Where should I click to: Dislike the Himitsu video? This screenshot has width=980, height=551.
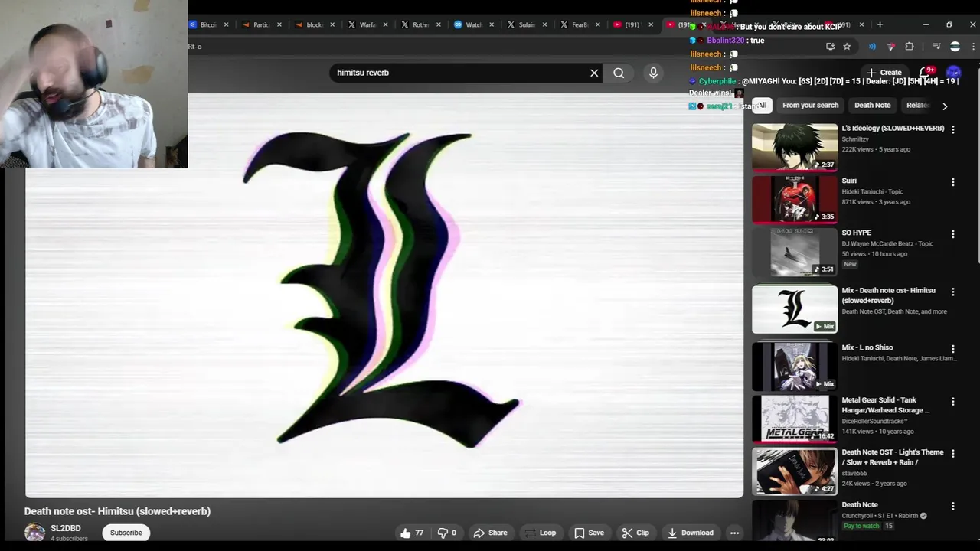click(446, 533)
